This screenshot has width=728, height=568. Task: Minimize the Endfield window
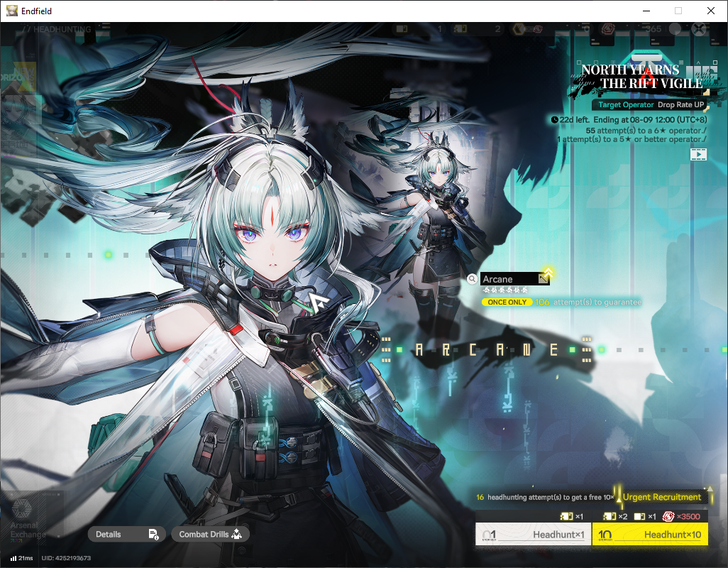point(646,11)
